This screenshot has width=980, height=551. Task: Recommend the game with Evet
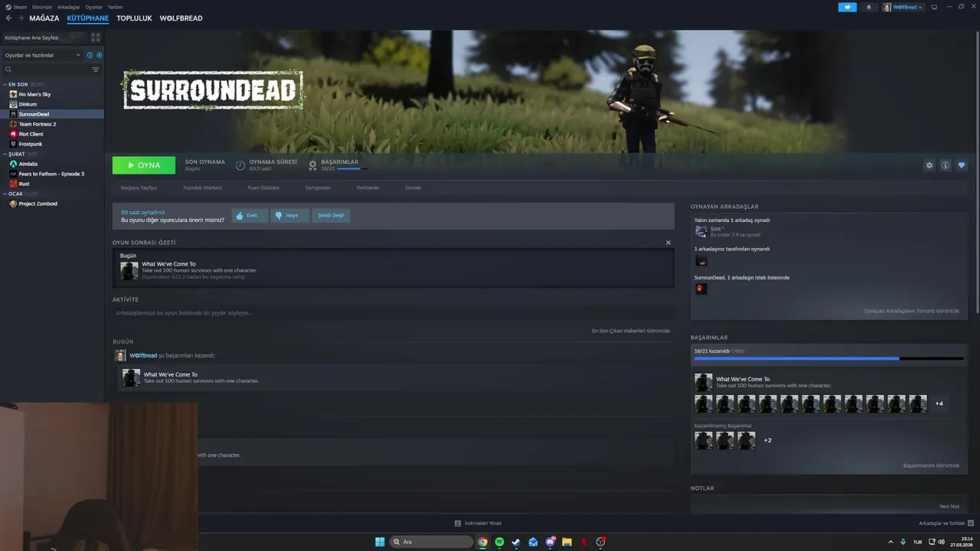(250, 216)
